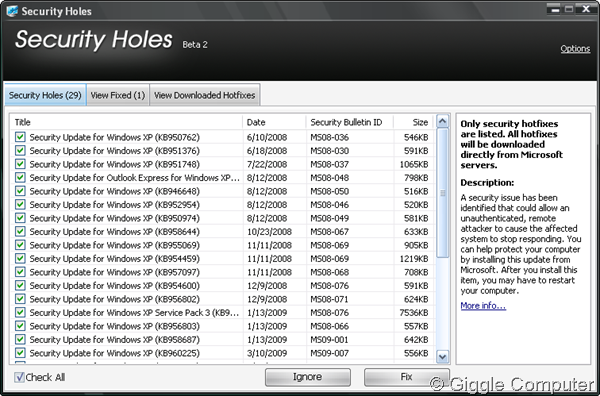
Task: Toggle the checkbox for KB958644
Action: tap(20, 231)
